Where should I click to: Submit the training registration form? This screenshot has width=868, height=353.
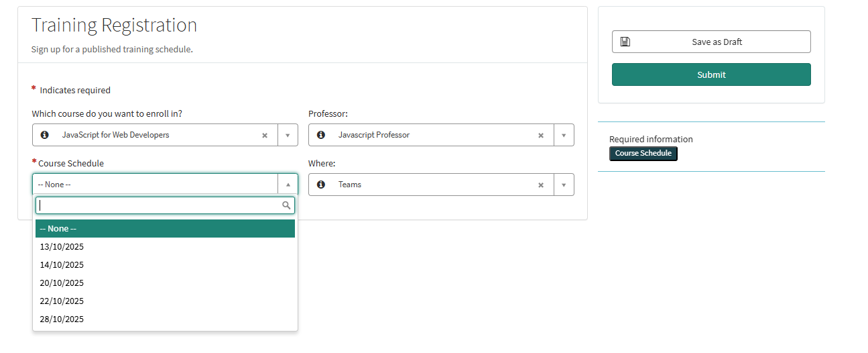click(x=711, y=74)
